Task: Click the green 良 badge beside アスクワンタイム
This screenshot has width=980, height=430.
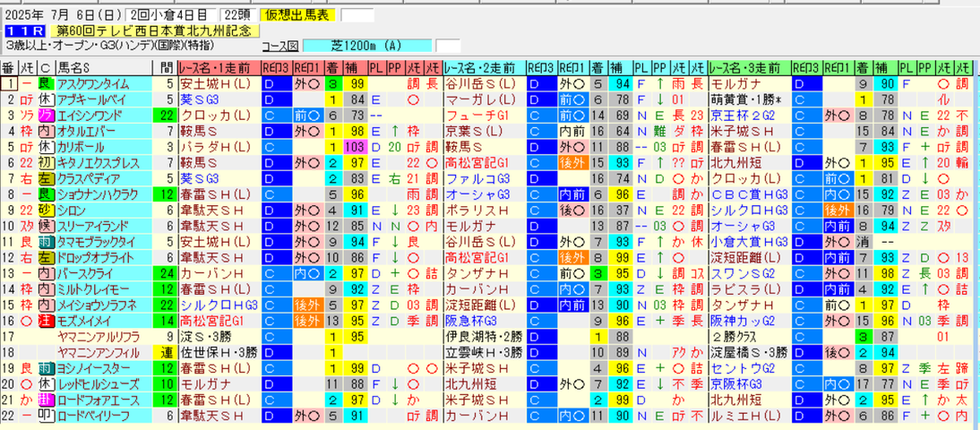Action: 46,83
